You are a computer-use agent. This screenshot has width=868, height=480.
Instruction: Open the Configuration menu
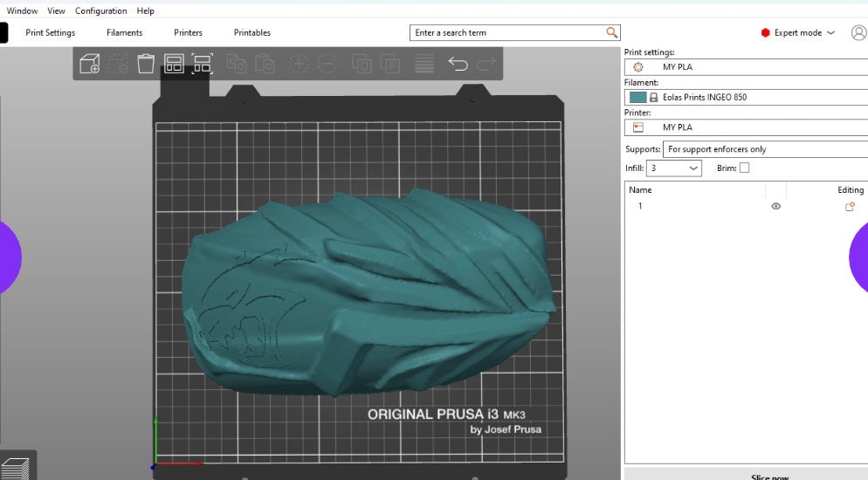point(100,10)
